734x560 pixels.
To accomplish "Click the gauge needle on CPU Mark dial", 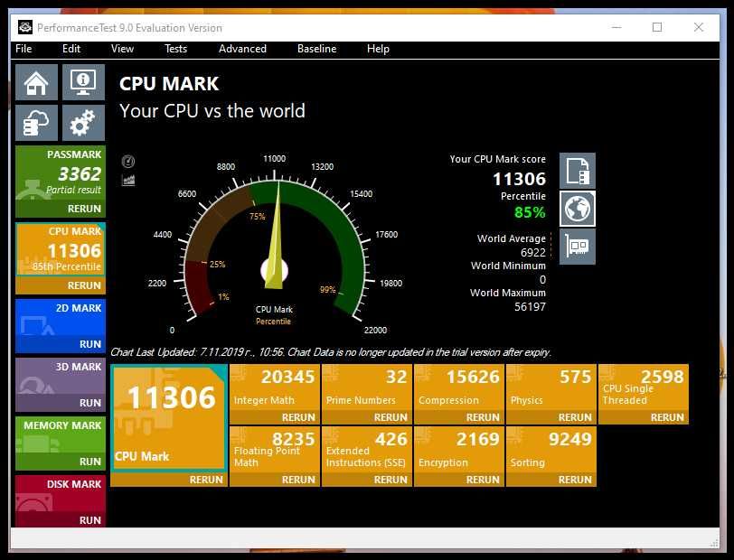I will (276, 236).
